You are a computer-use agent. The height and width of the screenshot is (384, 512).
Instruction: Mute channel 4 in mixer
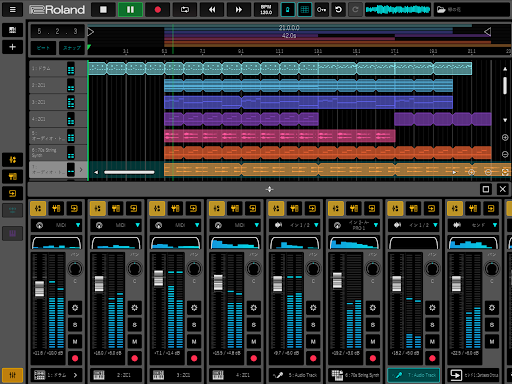tap(254, 342)
